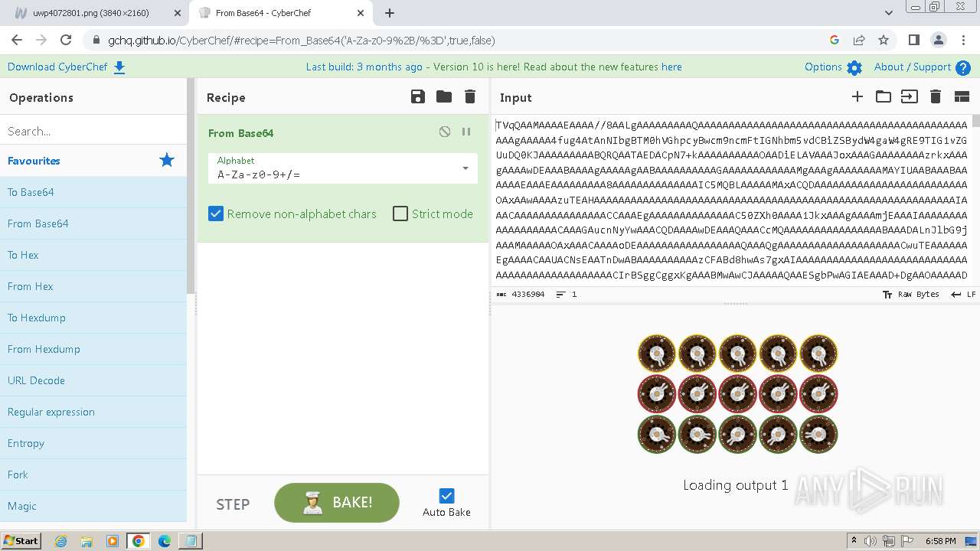Change LF end-of-line sequence
The height and width of the screenshot is (551, 980).
(x=963, y=294)
